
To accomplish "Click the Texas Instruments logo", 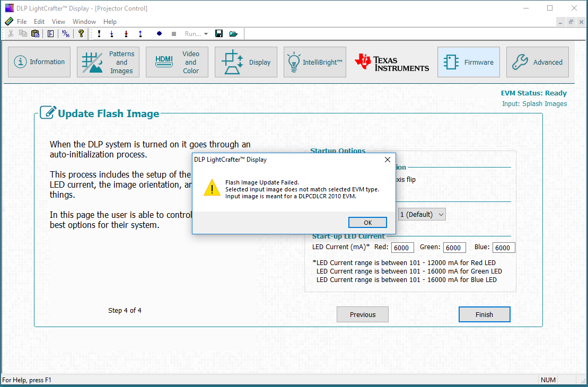I will [391, 62].
